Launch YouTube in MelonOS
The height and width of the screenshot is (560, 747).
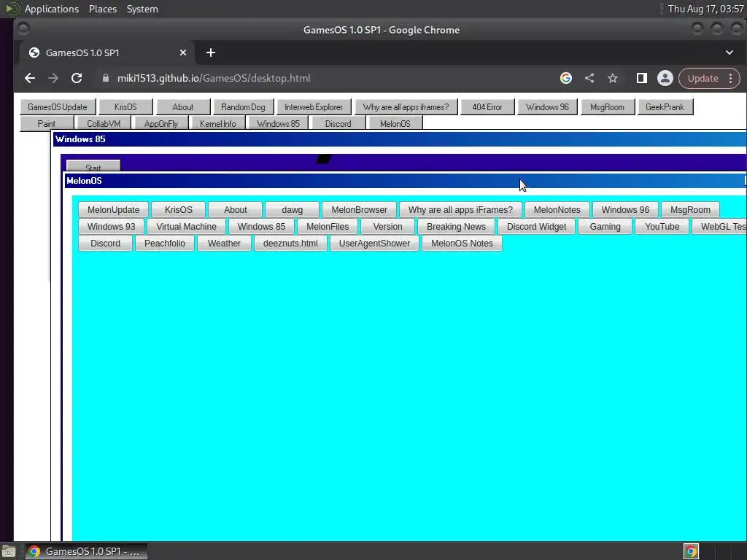pos(662,226)
